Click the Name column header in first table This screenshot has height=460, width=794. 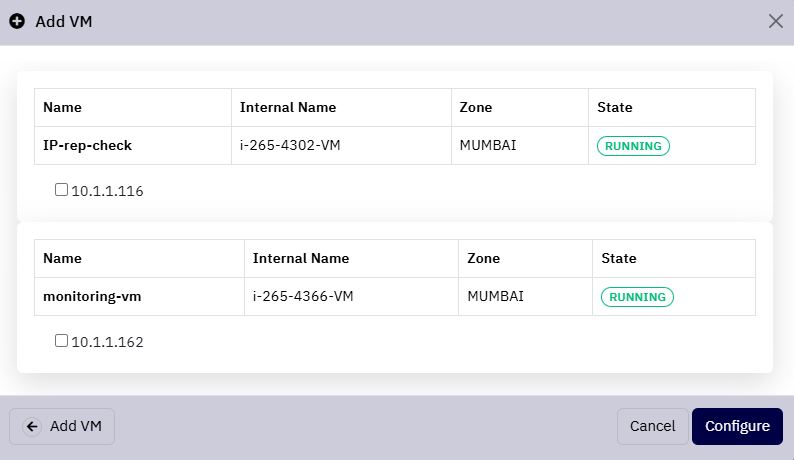(x=62, y=107)
